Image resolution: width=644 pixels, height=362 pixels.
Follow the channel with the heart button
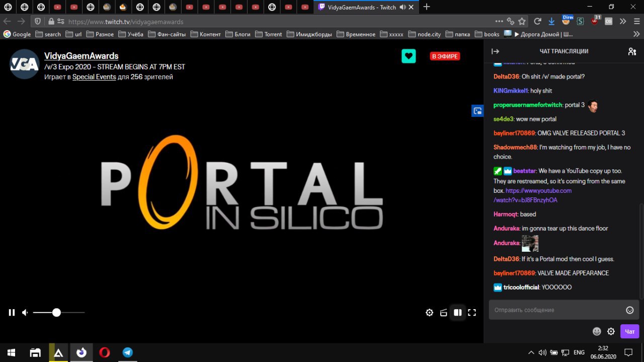tap(409, 56)
